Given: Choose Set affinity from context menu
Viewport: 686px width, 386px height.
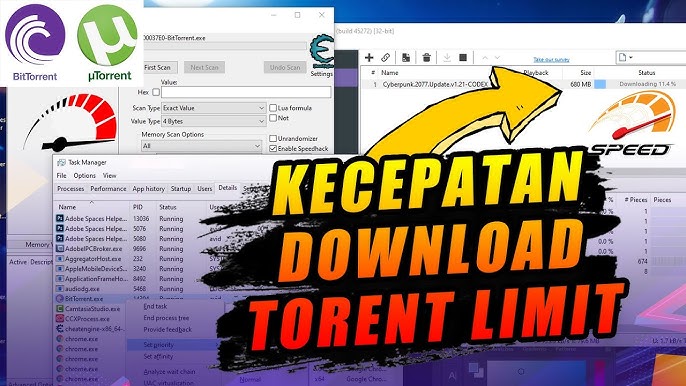Looking at the screenshot, I should point(158,357).
